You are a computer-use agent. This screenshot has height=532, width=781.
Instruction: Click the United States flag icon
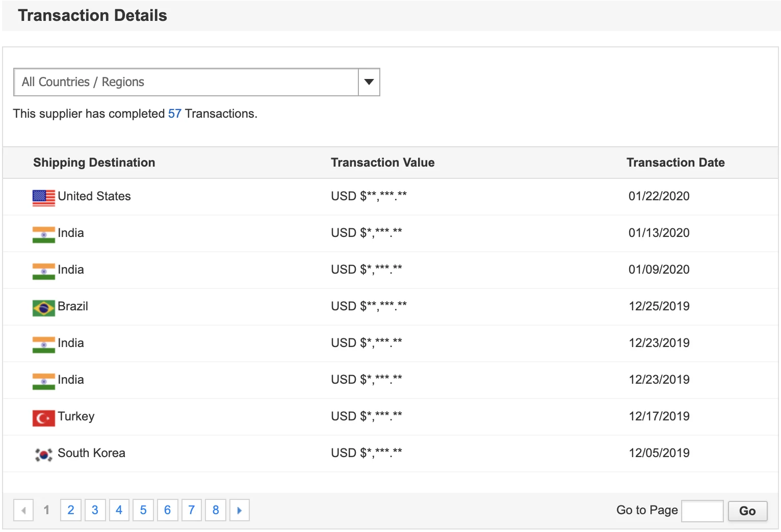[43, 197]
